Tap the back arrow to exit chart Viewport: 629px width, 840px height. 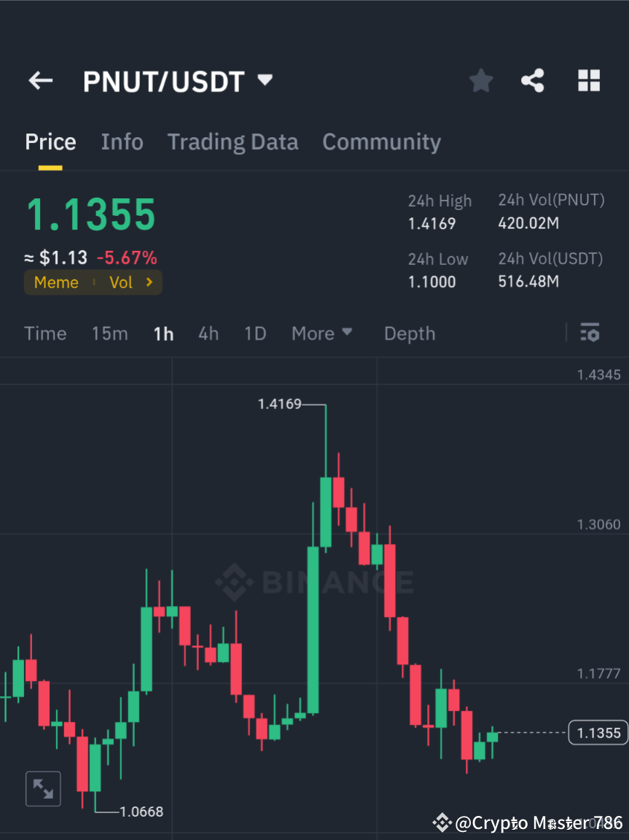click(40, 81)
